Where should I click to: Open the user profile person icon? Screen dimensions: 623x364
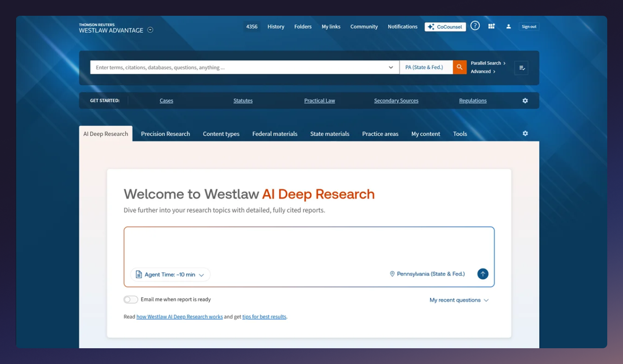[508, 26]
